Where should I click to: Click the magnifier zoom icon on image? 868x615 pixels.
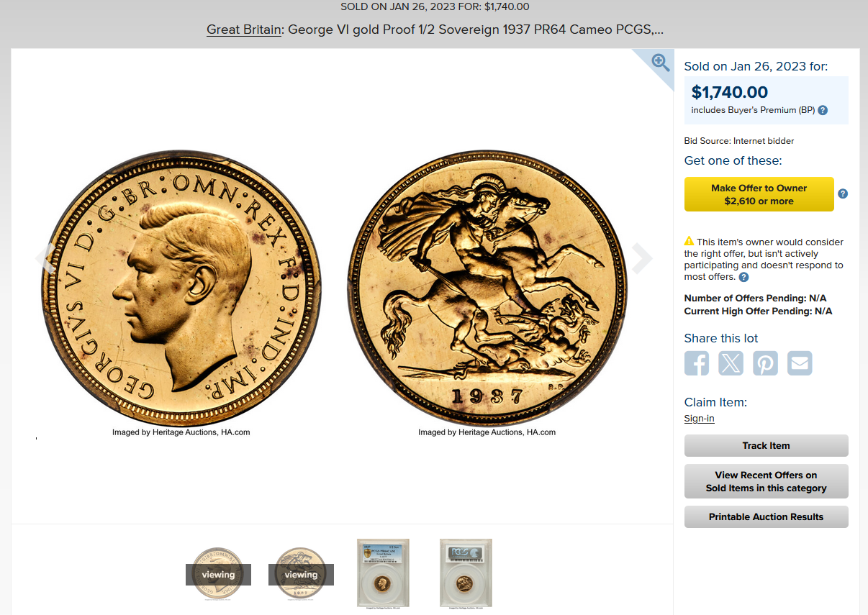pyautogui.click(x=660, y=62)
